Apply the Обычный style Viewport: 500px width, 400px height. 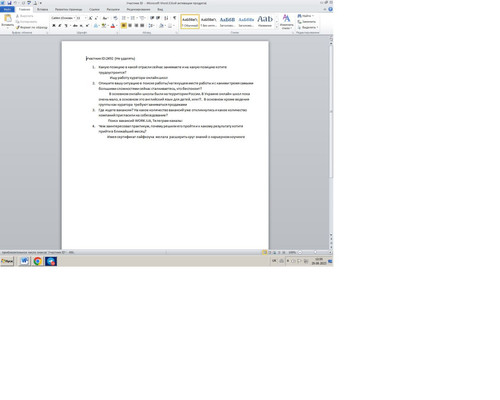coord(190,22)
